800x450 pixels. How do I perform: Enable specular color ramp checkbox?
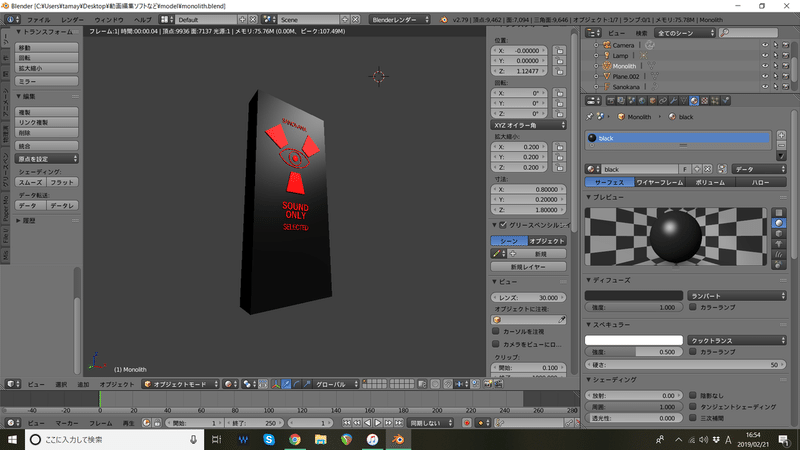tap(692, 352)
